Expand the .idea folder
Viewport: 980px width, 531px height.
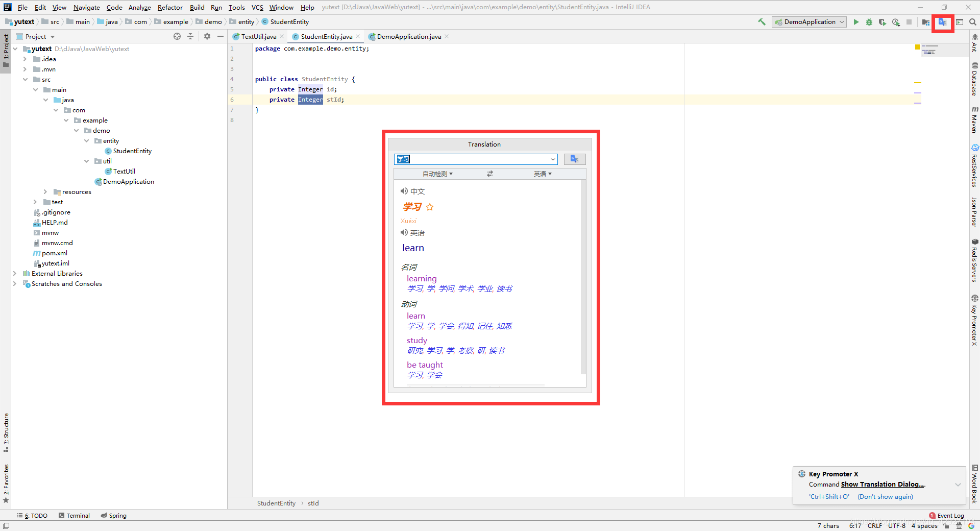pos(25,59)
